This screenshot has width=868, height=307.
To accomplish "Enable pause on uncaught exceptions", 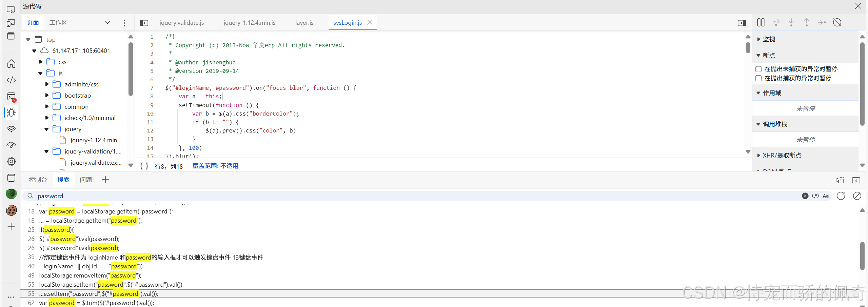I will [x=759, y=69].
